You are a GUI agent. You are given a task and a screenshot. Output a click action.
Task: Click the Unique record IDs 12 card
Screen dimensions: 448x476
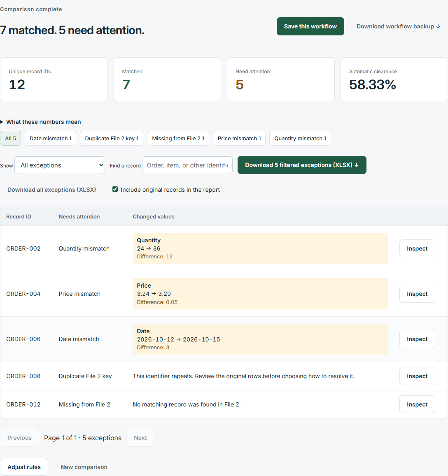click(54, 79)
